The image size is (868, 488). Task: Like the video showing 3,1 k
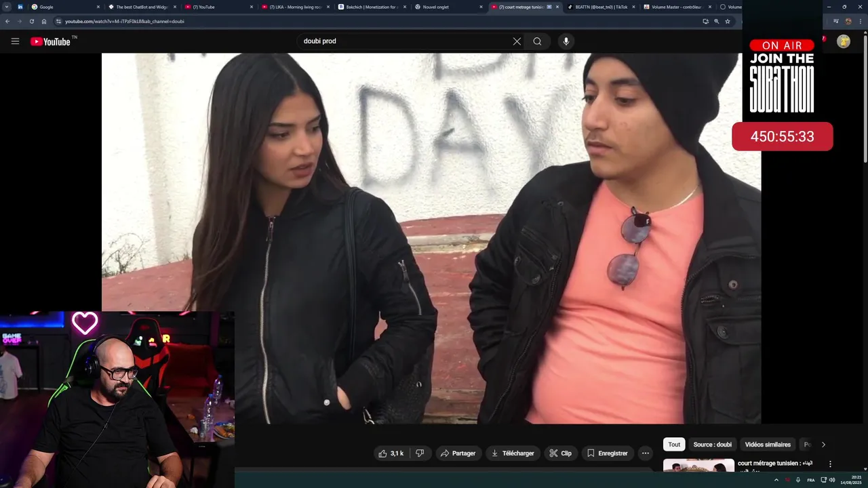click(391, 453)
